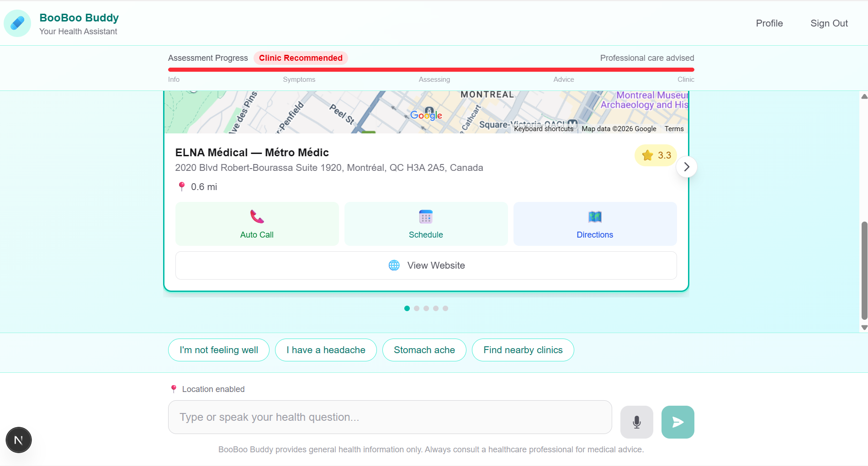Click the "Clinic" progress step label
Viewport: 868px width, 466px height.
click(686, 79)
